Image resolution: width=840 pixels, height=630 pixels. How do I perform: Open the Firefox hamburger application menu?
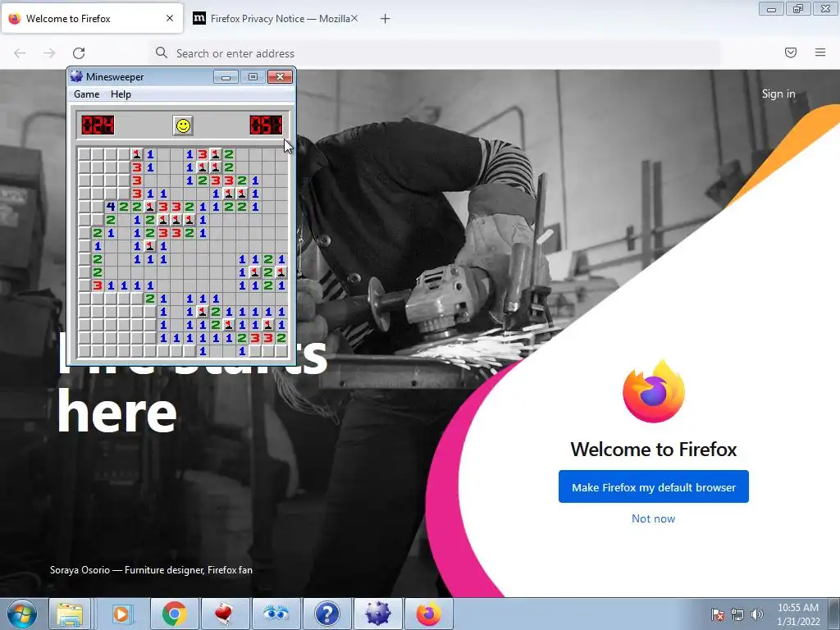coord(820,52)
